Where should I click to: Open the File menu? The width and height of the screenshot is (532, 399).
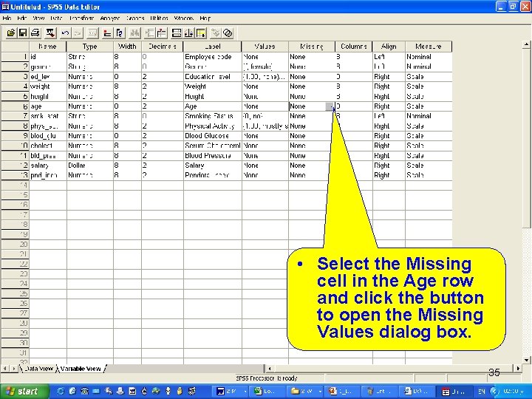pos(7,18)
